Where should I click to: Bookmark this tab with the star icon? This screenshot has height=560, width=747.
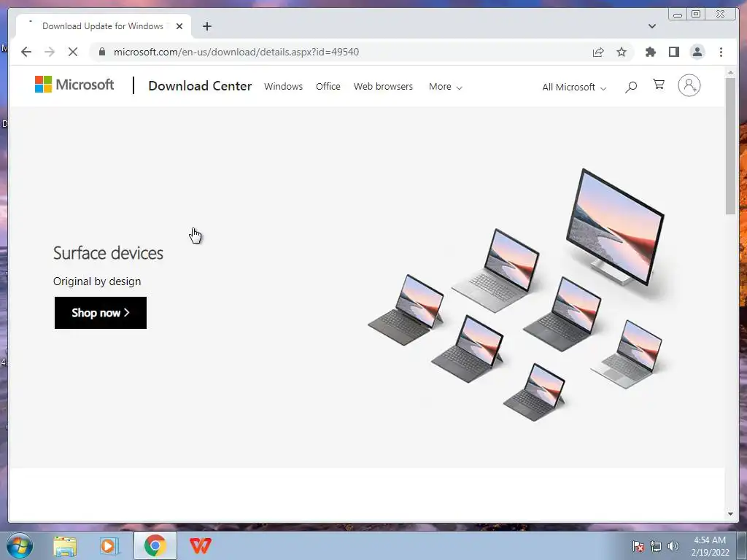(x=622, y=52)
